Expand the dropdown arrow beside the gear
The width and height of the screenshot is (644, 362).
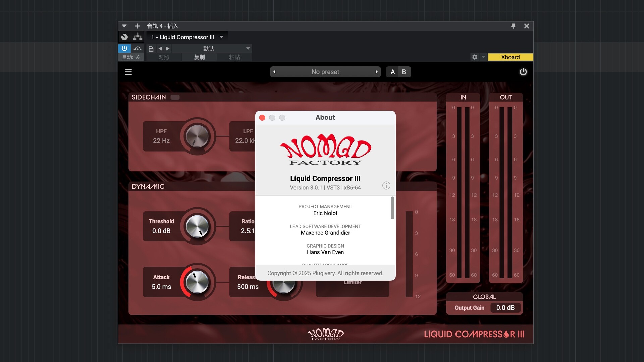click(x=483, y=57)
